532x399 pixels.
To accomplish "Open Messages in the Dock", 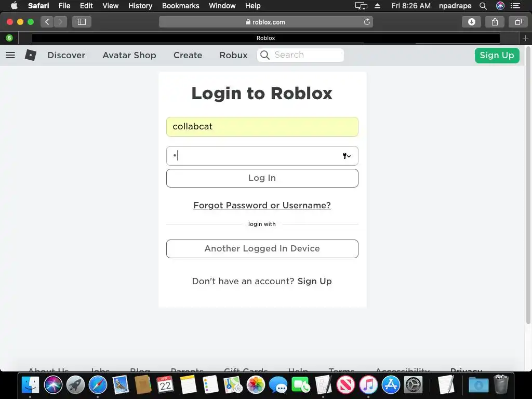I will [x=278, y=385].
